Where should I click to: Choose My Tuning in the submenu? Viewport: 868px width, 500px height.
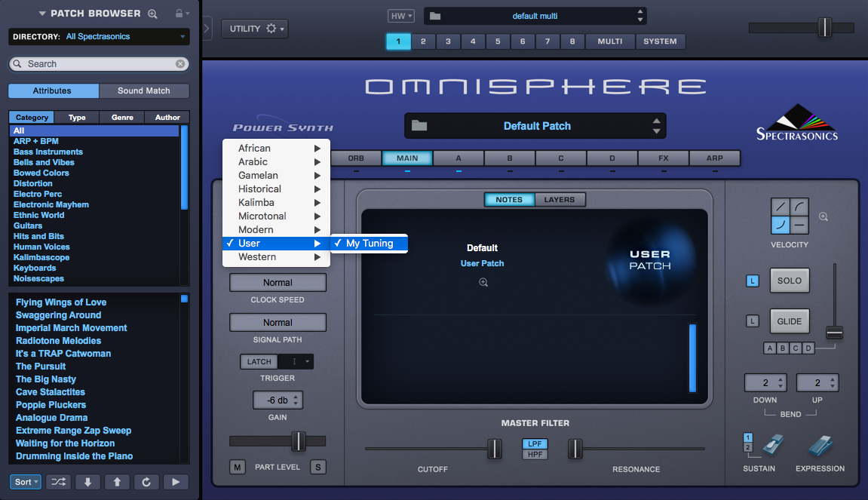pyautogui.click(x=370, y=243)
